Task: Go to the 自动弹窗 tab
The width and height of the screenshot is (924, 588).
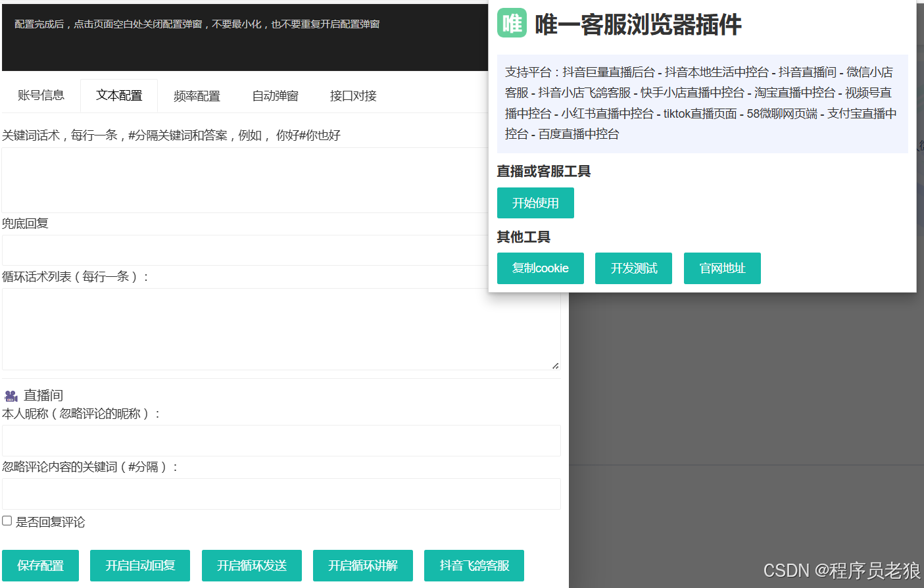Action: 275,96
